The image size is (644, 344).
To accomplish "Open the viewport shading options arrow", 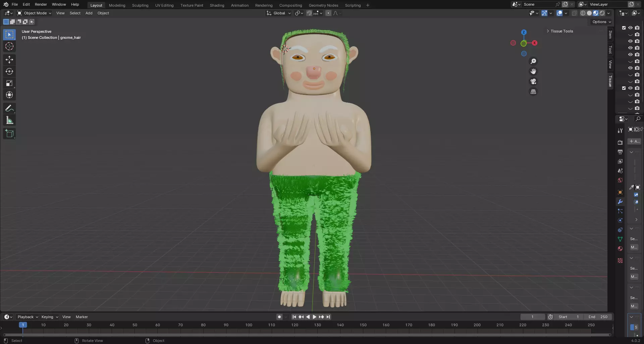I will coord(608,13).
